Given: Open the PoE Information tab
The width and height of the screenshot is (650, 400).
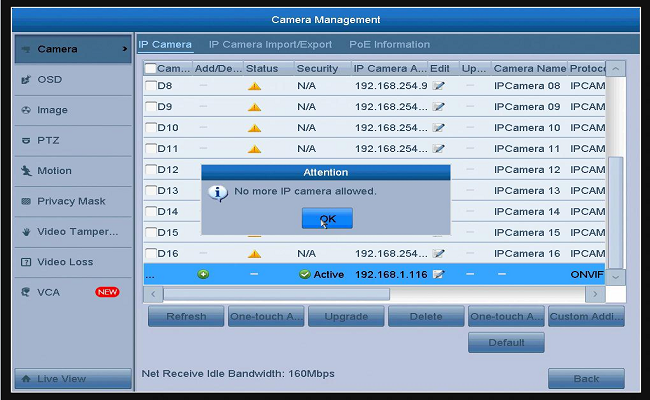Looking at the screenshot, I should [389, 45].
